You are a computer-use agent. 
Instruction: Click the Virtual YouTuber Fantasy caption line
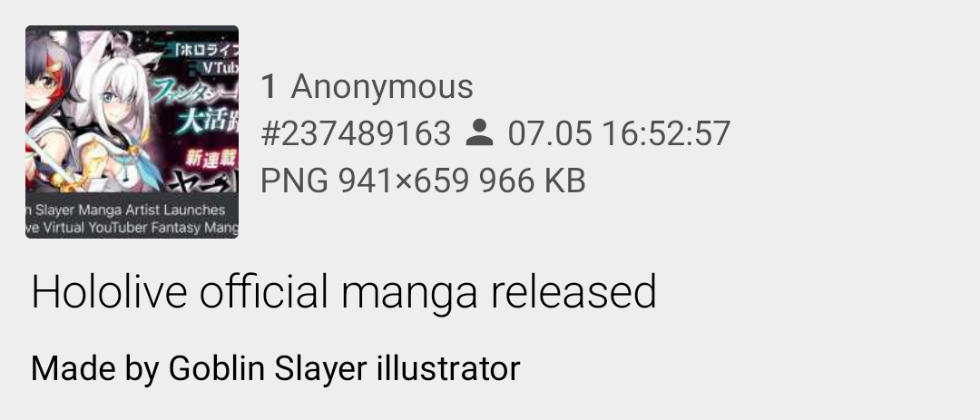click(132, 228)
